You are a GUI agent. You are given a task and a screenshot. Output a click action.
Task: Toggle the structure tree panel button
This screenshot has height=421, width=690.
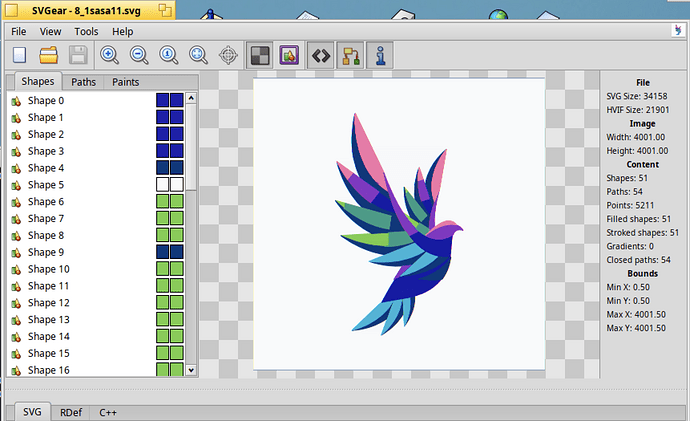click(x=351, y=55)
